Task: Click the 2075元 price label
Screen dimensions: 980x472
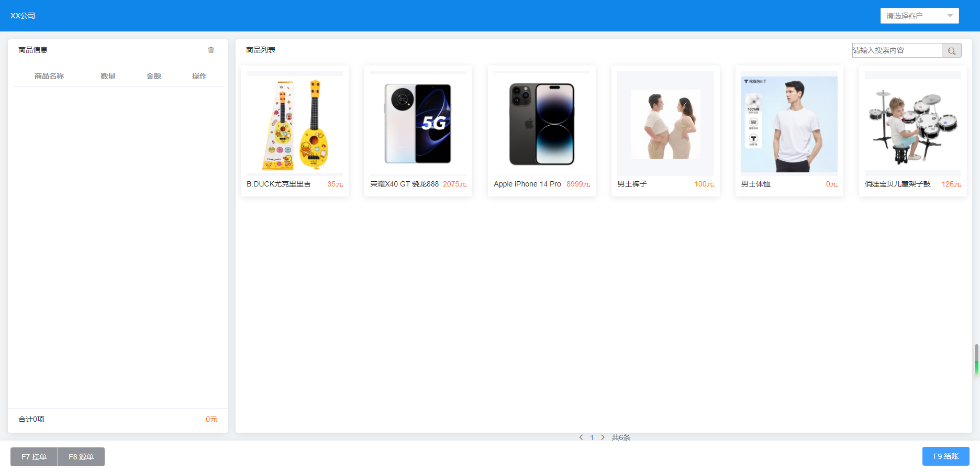Action: [x=454, y=184]
